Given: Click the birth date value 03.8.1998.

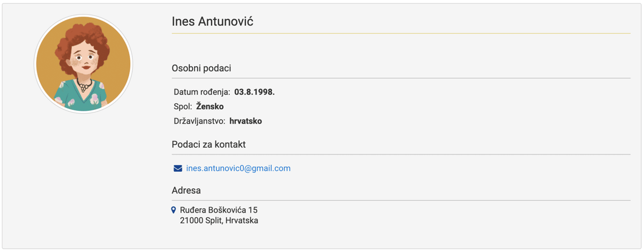Looking at the screenshot, I should [x=254, y=92].
